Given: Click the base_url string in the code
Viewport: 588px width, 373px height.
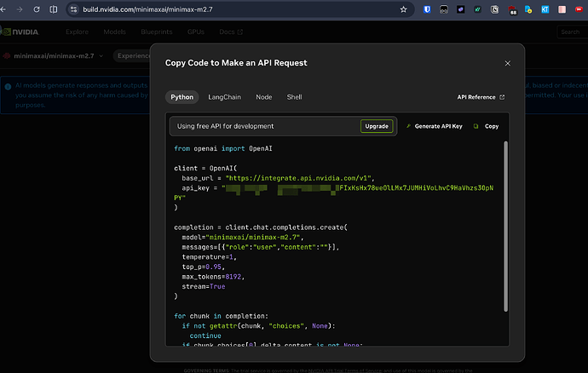Looking at the screenshot, I should pyautogui.click(x=298, y=178).
